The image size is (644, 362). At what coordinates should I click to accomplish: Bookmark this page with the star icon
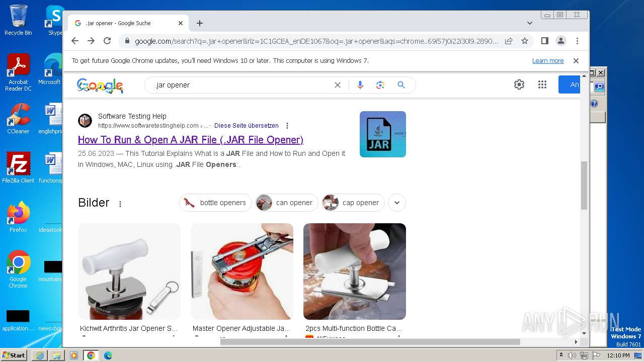pos(525,41)
